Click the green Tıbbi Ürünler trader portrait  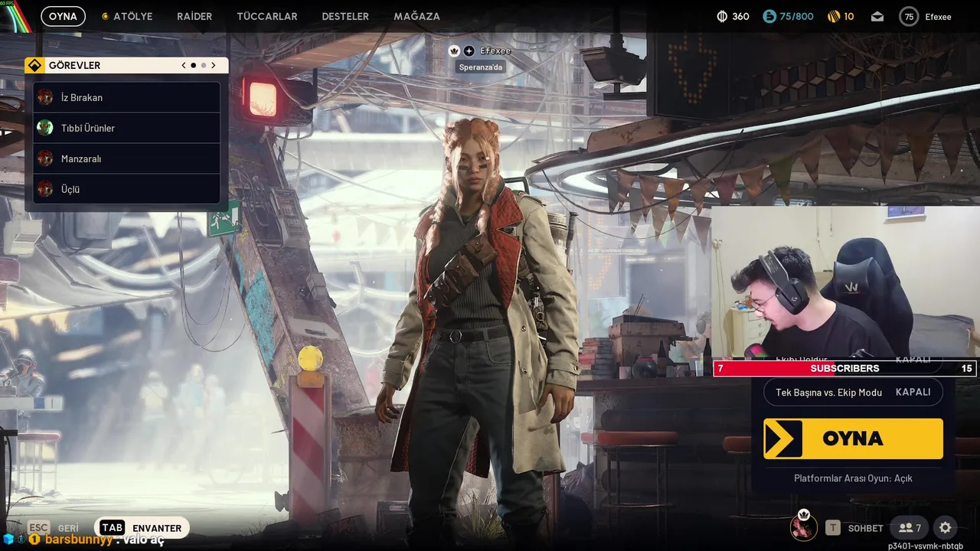(x=45, y=128)
